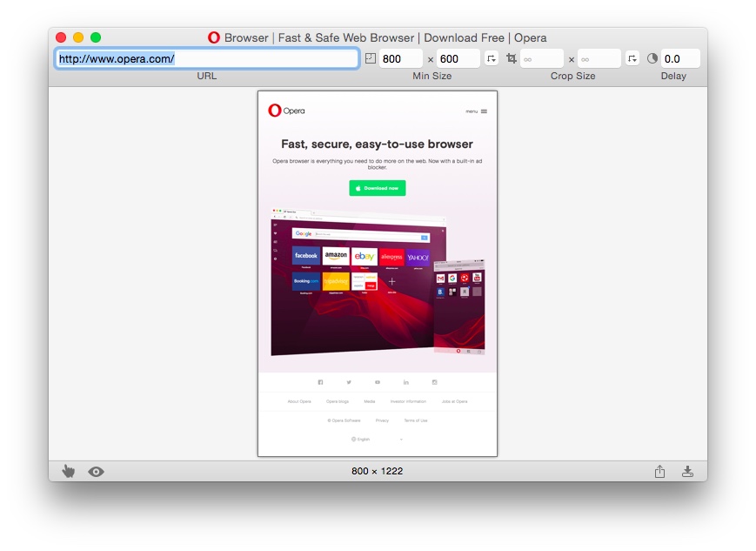Click the amazon tile in preview
Image resolution: width=756 pixels, height=551 pixels.
click(x=336, y=256)
